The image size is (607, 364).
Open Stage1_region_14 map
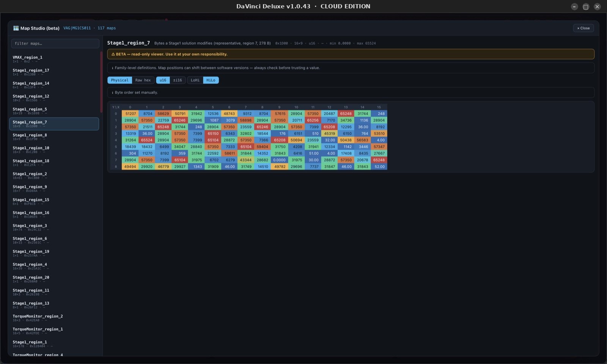[54, 85]
